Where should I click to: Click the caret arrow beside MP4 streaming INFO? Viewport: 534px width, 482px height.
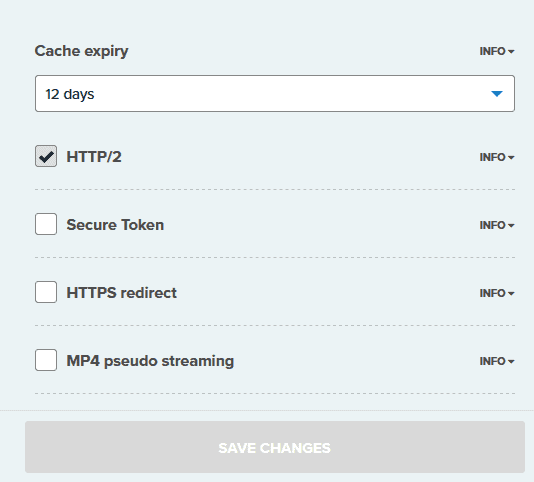point(511,361)
